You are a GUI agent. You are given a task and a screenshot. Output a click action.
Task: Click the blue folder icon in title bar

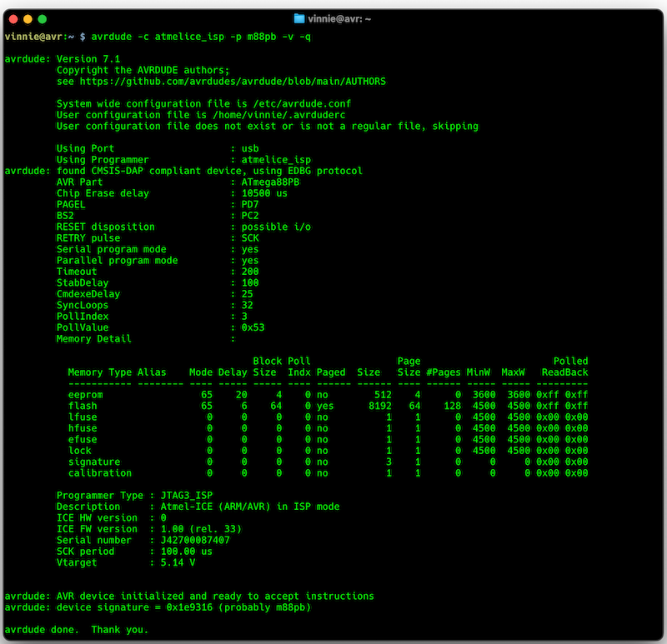click(x=299, y=18)
